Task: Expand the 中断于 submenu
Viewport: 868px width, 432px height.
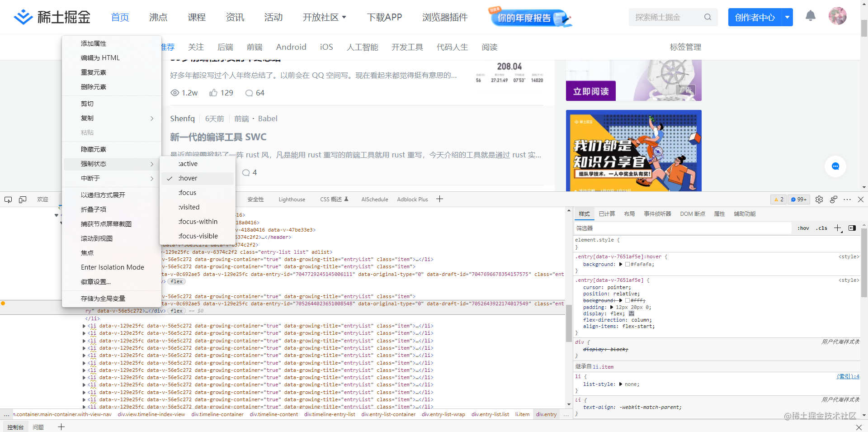Action: 112,178
